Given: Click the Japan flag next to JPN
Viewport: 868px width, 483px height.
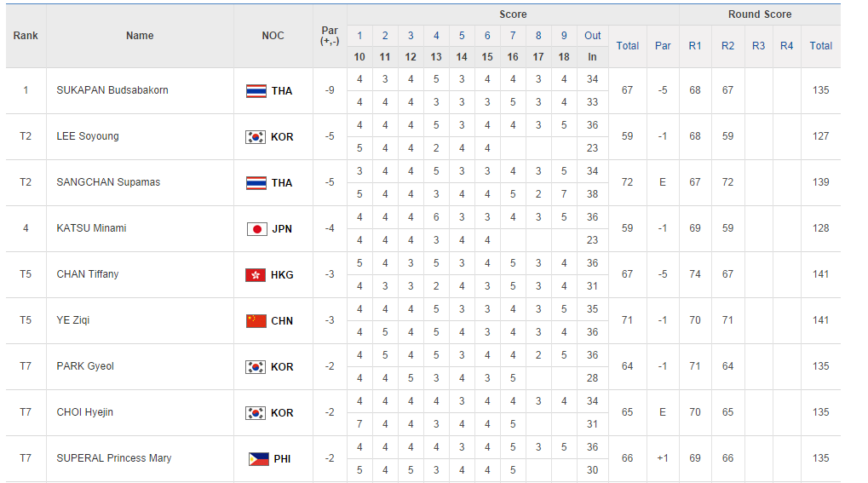Looking at the screenshot, I should [x=257, y=229].
